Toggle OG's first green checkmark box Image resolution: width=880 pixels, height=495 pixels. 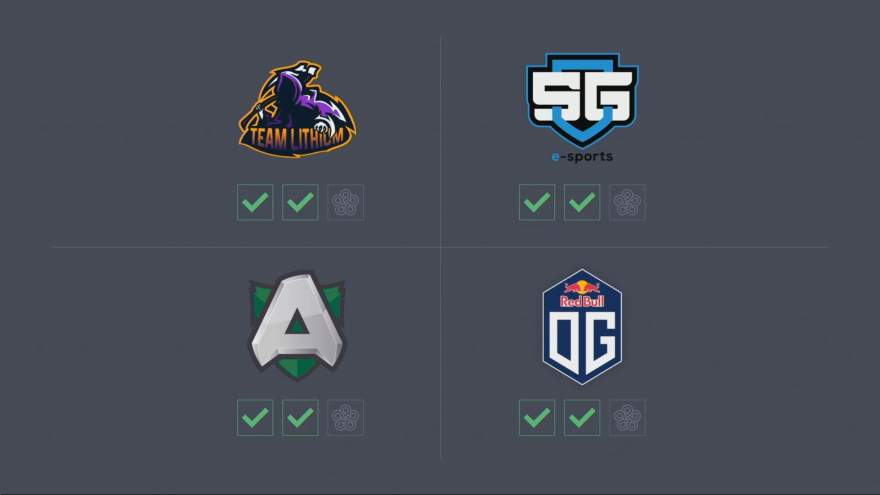(x=537, y=418)
